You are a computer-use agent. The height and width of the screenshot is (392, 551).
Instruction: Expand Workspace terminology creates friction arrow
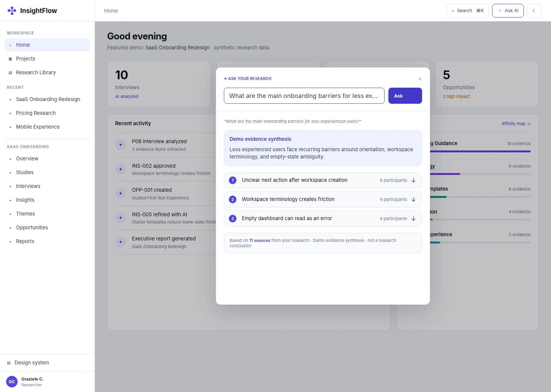click(x=414, y=199)
